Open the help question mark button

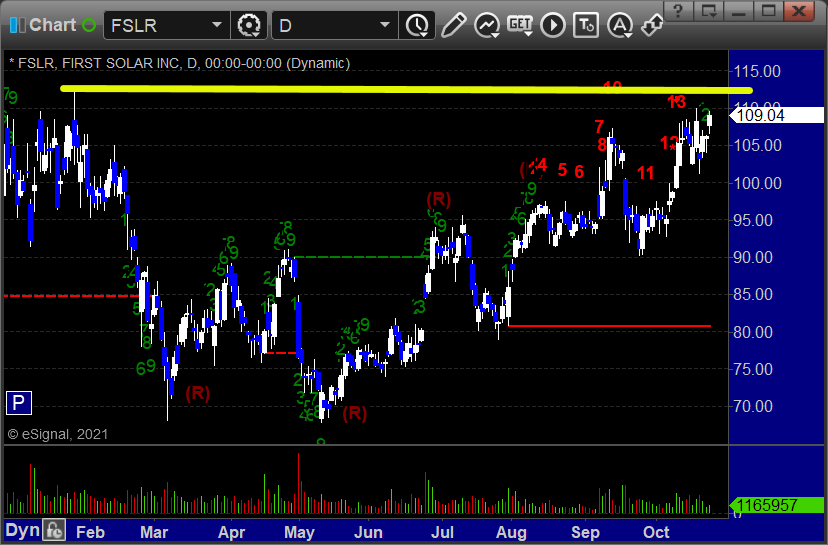pyautogui.click(x=678, y=11)
